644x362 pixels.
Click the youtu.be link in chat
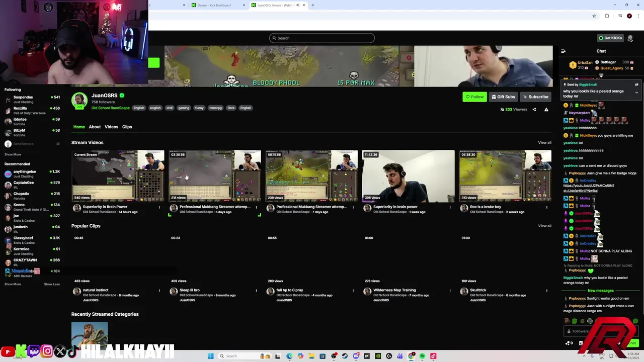point(589,188)
